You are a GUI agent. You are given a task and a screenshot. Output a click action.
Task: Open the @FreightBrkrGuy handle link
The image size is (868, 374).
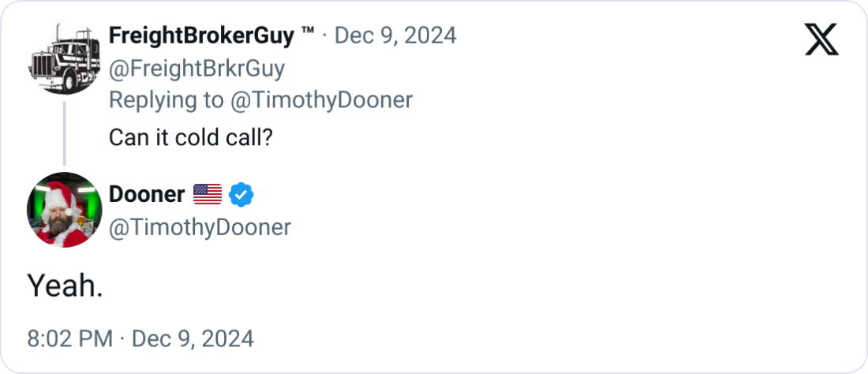[x=196, y=69]
